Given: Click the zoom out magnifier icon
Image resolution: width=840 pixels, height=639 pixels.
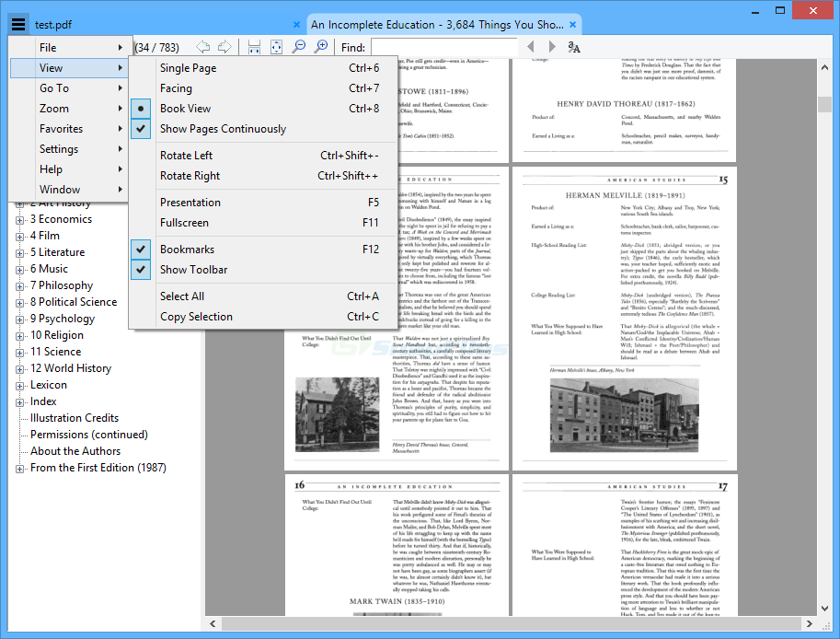Looking at the screenshot, I should click(x=298, y=47).
